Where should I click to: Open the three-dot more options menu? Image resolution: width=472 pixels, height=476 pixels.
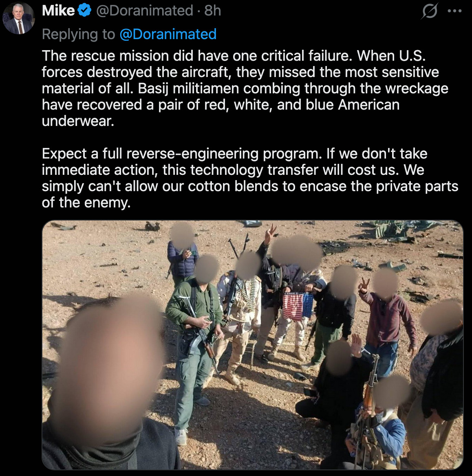coord(454,11)
